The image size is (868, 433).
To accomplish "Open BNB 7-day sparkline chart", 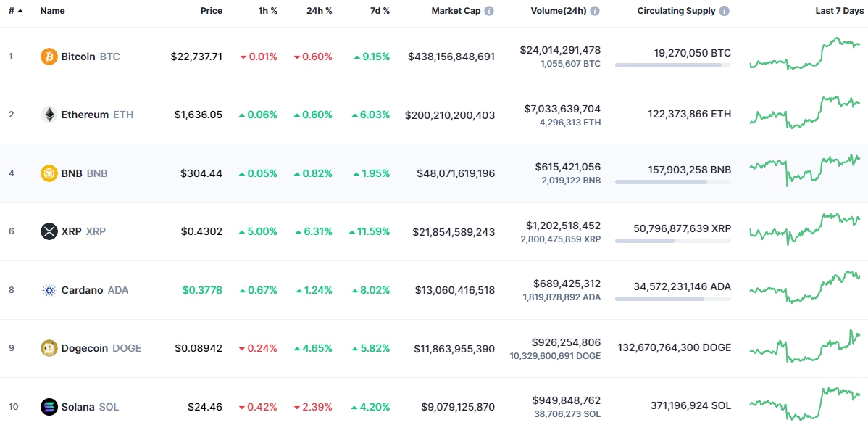I will pos(805,170).
